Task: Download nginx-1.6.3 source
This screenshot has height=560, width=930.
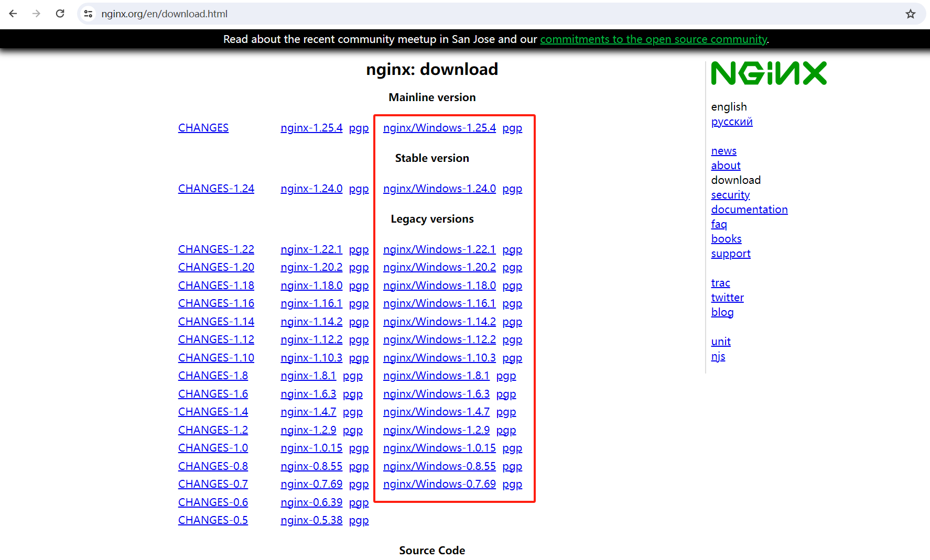Action: (308, 394)
